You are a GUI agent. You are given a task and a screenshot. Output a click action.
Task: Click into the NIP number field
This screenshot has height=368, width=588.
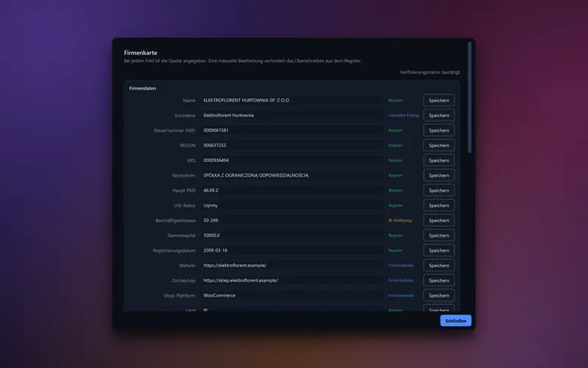(x=292, y=130)
